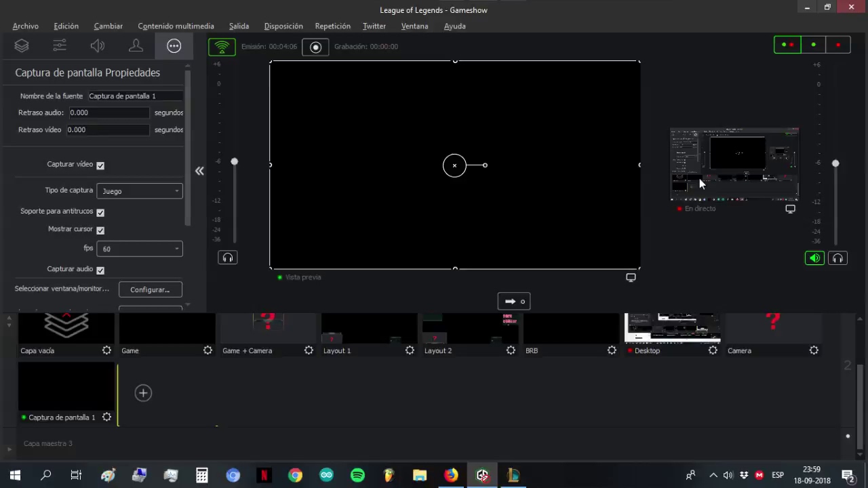This screenshot has height=488, width=868.
Task: Toggle the recording button
Action: point(315,47)
